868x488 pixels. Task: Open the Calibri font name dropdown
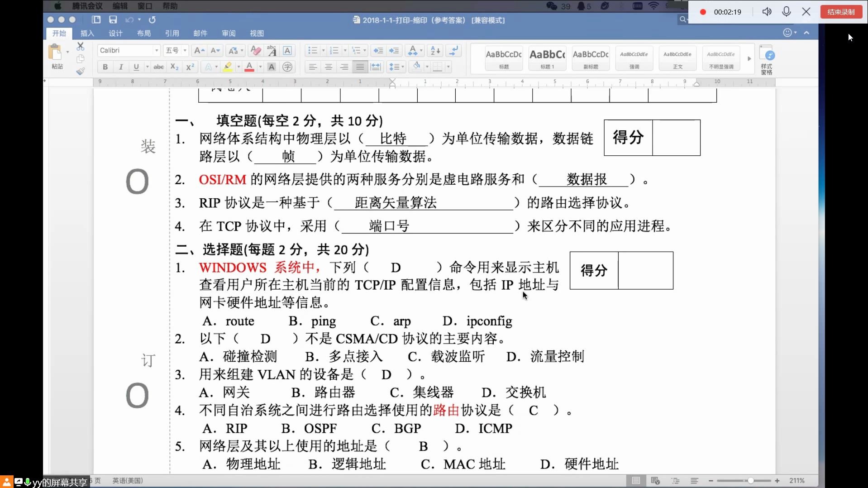[157, 50]
